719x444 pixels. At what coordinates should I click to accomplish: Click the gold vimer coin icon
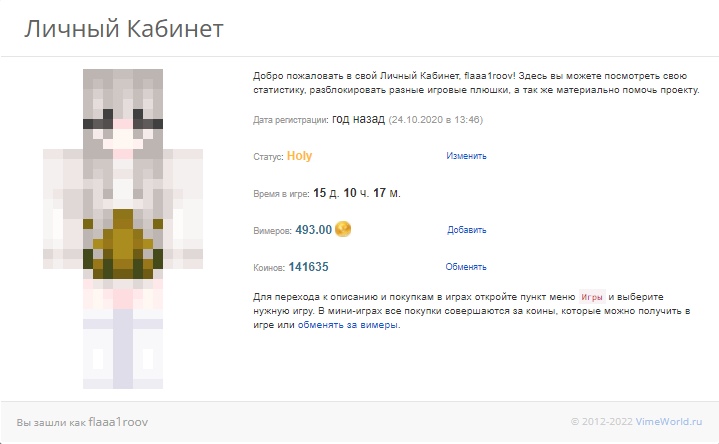(343, 229)
